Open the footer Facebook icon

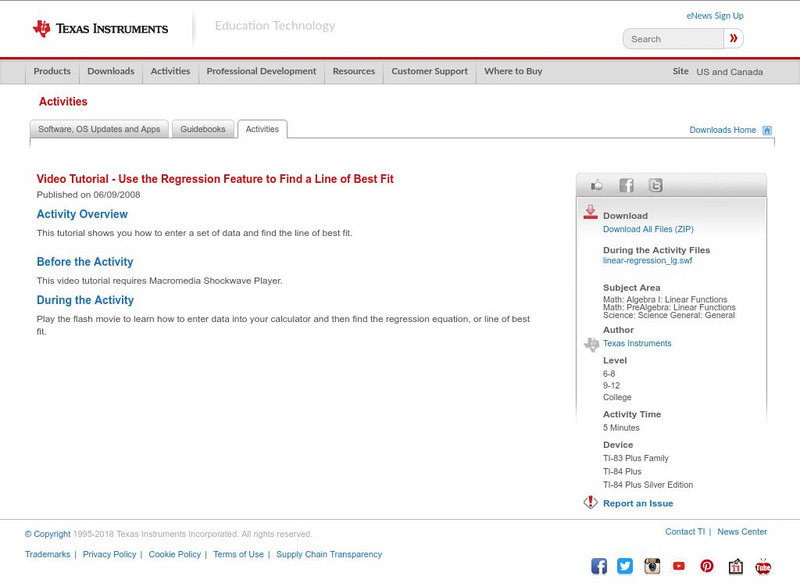click(x=599, y=566)
